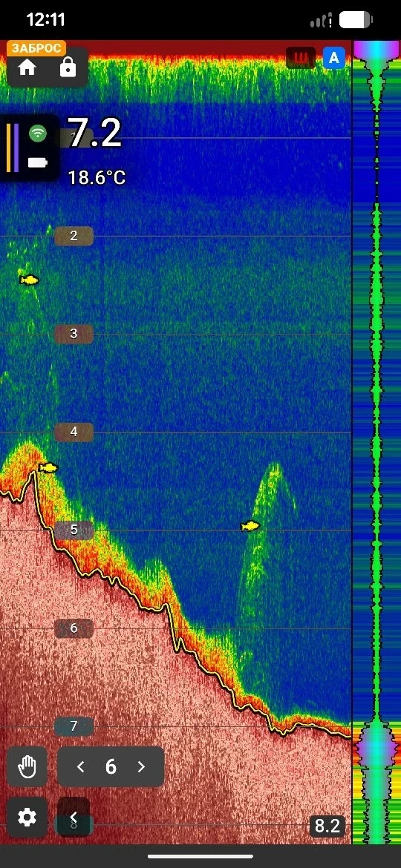Tap the green Wi-Fi connection icon
This screenshot has height=868, width=401.
pos(38,134)
